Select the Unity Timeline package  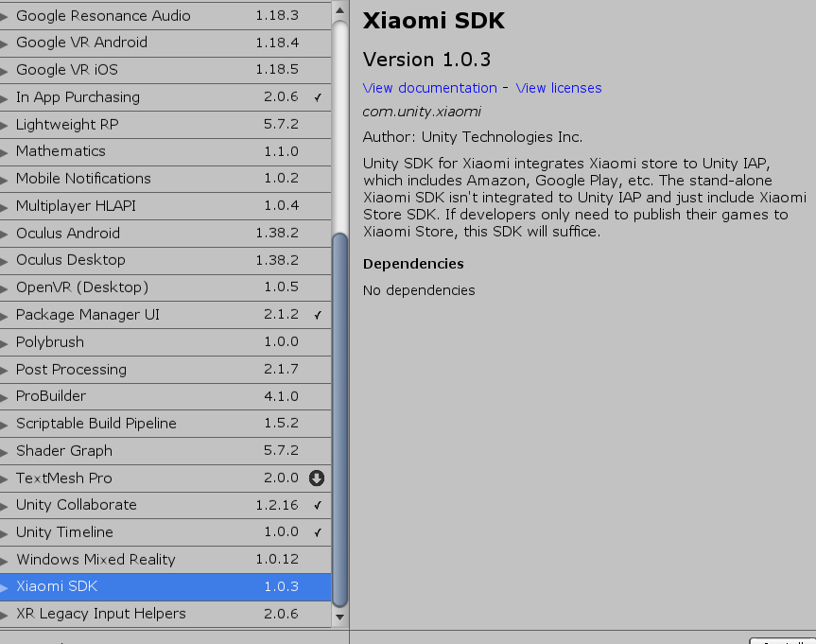(x=165, y=532)
